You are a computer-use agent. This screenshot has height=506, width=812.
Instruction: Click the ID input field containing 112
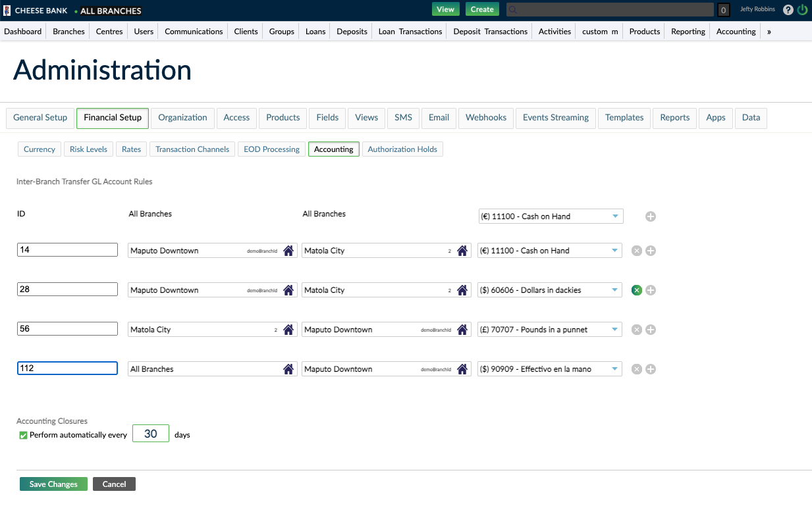pyautogui.click(x=67, y=368)
